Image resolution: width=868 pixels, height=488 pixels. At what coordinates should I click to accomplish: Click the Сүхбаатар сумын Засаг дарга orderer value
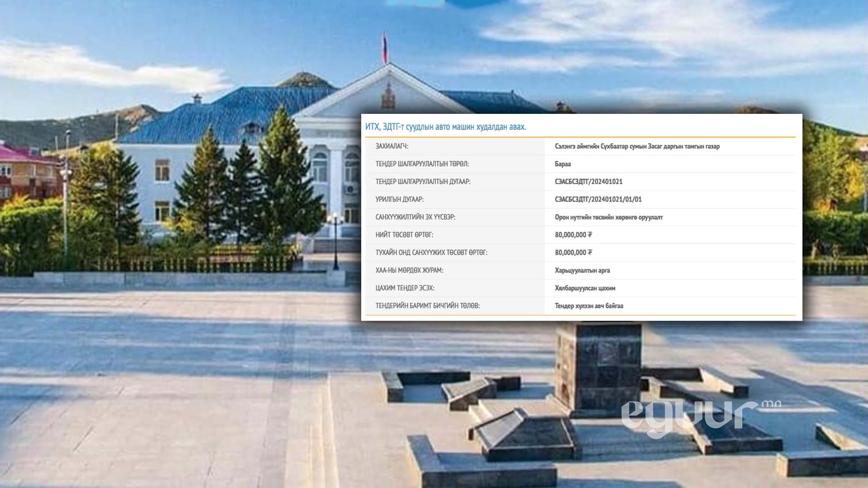[x=637, y=146]
